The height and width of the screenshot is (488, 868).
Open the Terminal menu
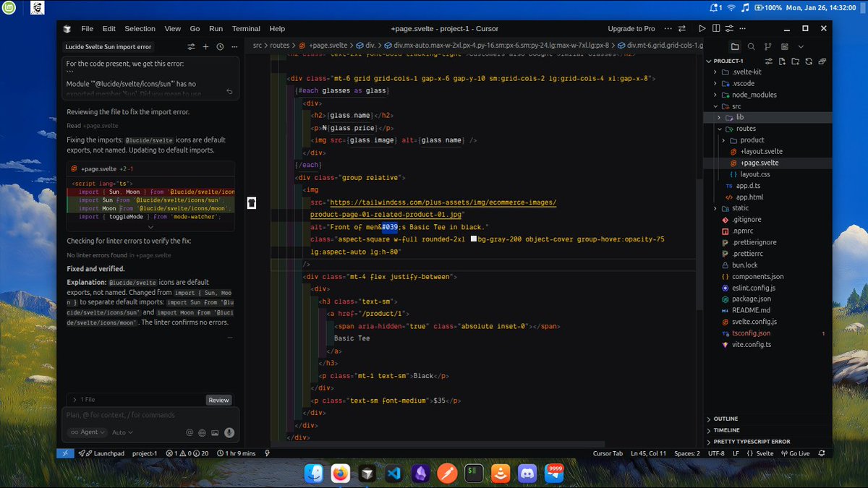[246, 29]
